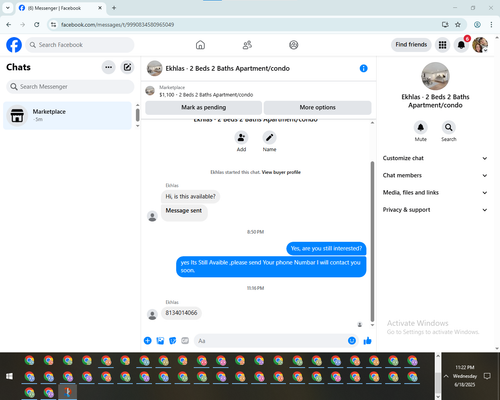
Task: Add people with the Add icon
Action: (241, 138)
